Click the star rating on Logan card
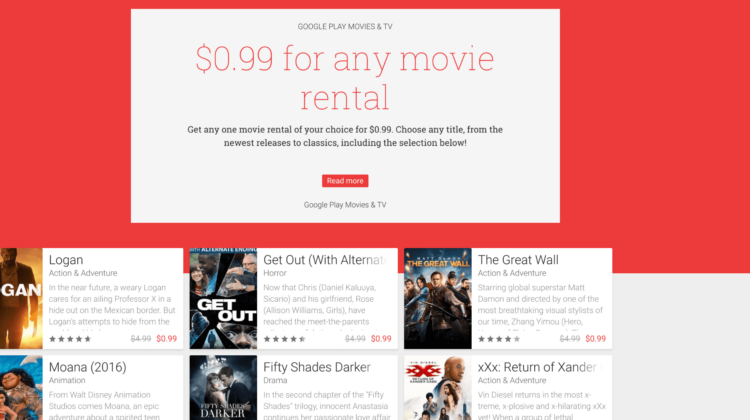The width and height of the screenshot is (750, 420). tap(70, 339)
